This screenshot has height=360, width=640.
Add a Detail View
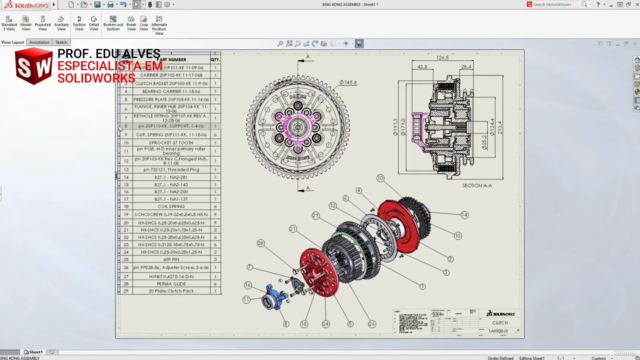tap(94, 23)
